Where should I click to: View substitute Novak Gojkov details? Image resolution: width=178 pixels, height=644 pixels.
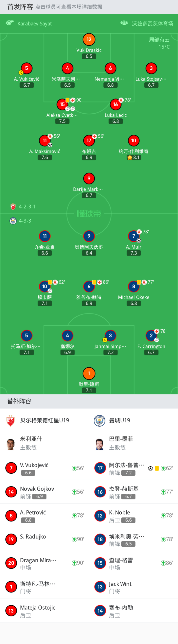[x=44, y=492]
